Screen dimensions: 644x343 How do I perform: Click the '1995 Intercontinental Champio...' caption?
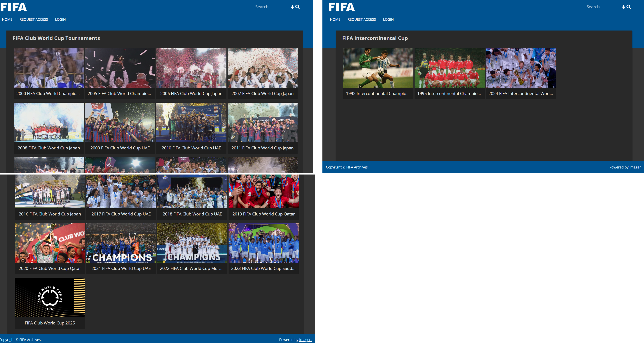(x=449, y=93)
